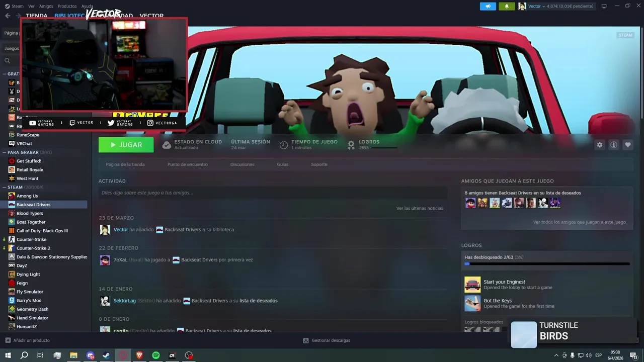
Task: Click the Got the Keys achievement icon
Action: [472, 303]
